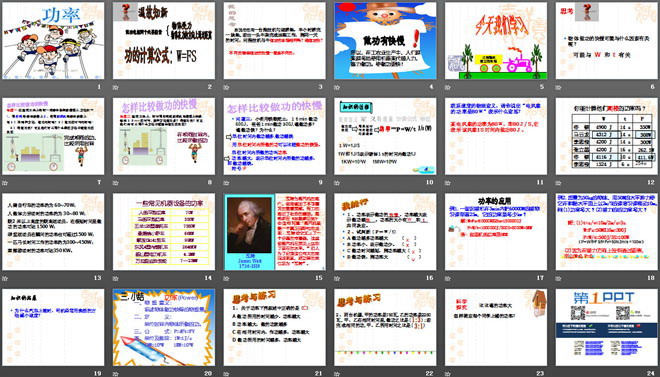
Task: Click slide number 12 label
Action: pos(652,183)
